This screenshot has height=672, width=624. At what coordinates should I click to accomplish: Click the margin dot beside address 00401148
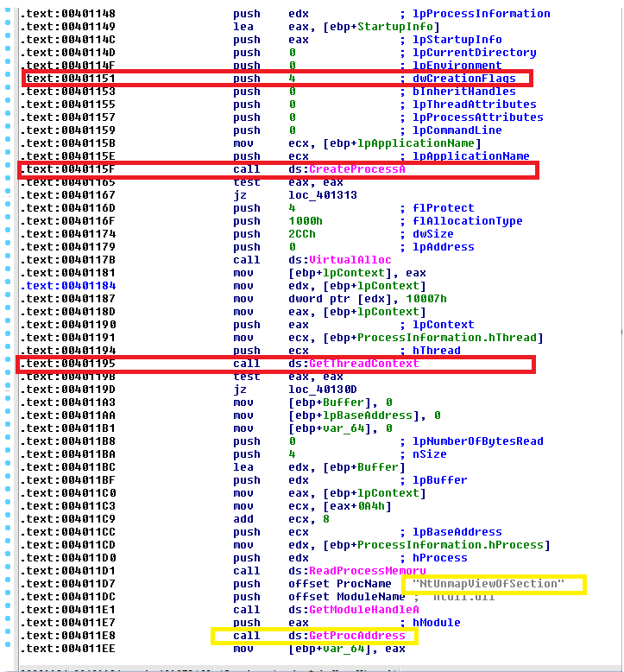[x=8, y=14]
